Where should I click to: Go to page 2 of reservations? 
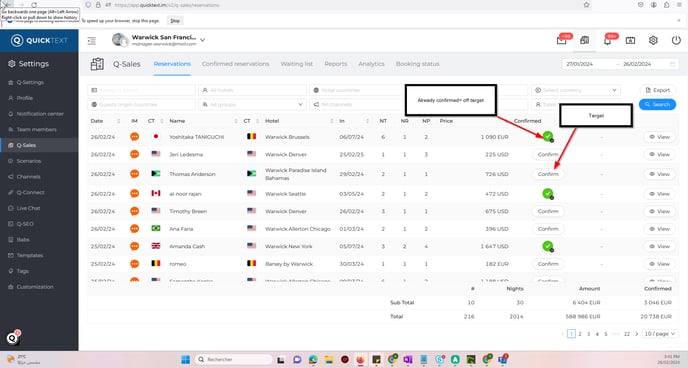[580, 334]
